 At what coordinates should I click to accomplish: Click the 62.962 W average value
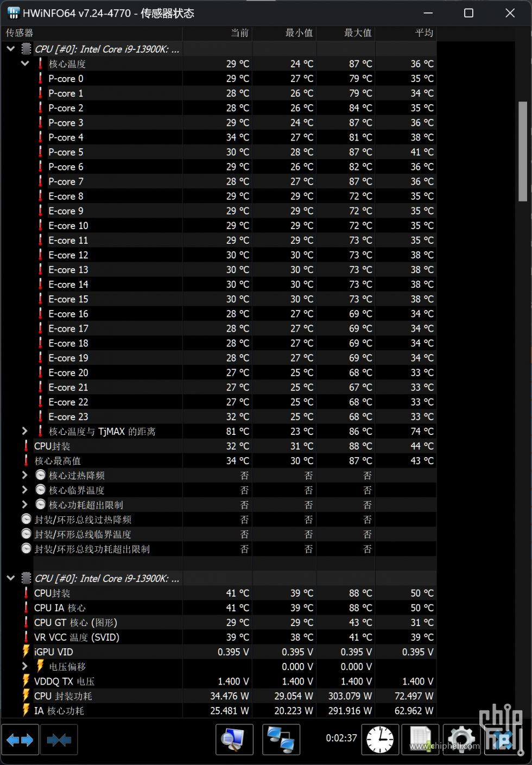[x=414, y=710]
